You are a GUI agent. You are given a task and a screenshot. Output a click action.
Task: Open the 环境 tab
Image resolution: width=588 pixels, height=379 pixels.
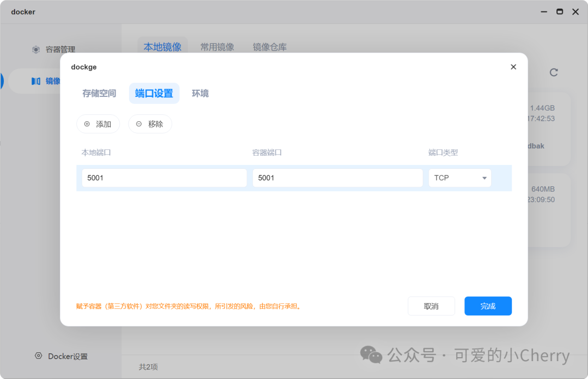pos(200,94)
